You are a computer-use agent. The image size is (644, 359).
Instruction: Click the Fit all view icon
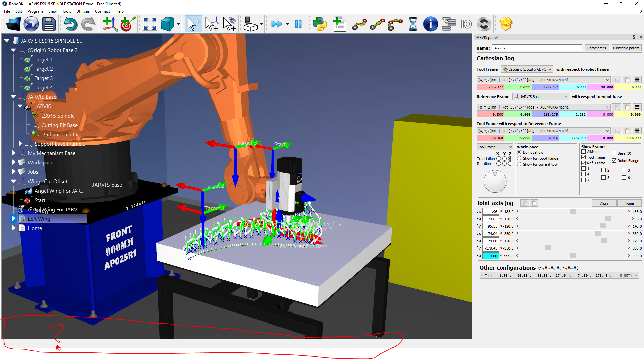coord(150,24)
